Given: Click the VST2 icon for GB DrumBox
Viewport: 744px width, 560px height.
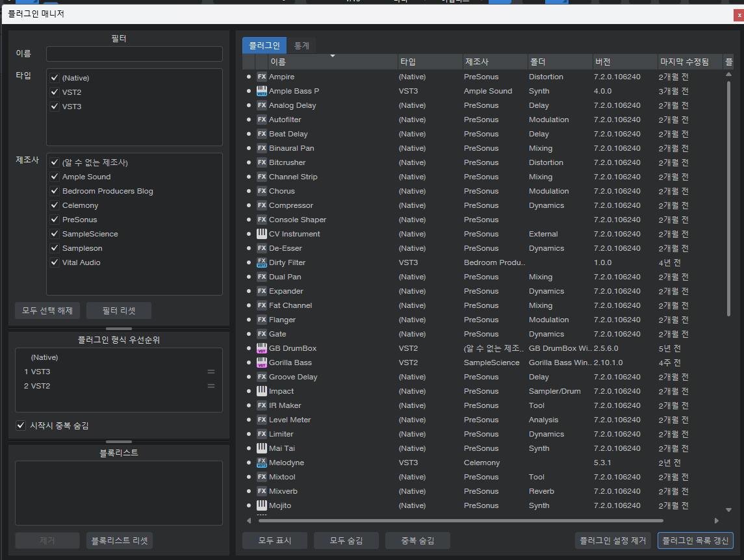Looking at the screenshot, I should (x=261, y=348).
